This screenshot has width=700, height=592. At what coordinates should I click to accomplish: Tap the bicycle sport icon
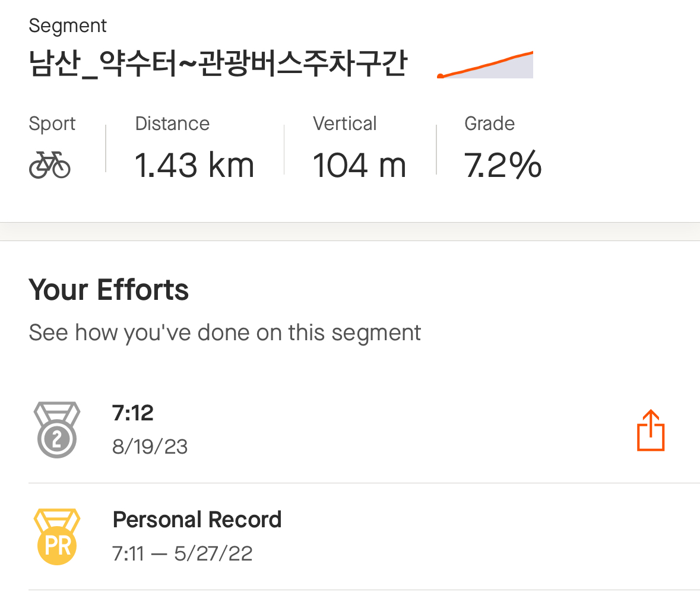click(49, 164)
